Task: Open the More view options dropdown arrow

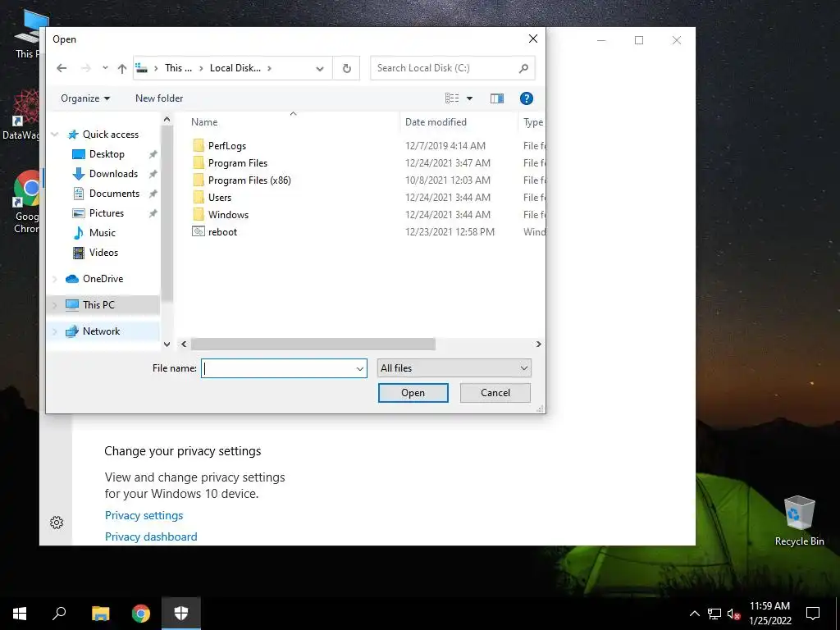Action: pyautogui.click(x=469, y=98)
